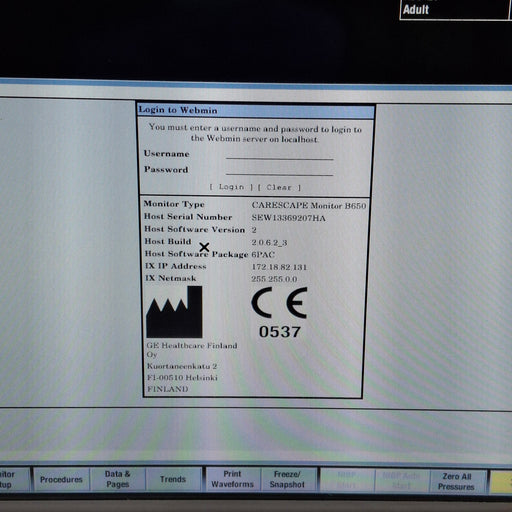Open the Trends menu
The image size is (512, 512).
coord(173,479)
